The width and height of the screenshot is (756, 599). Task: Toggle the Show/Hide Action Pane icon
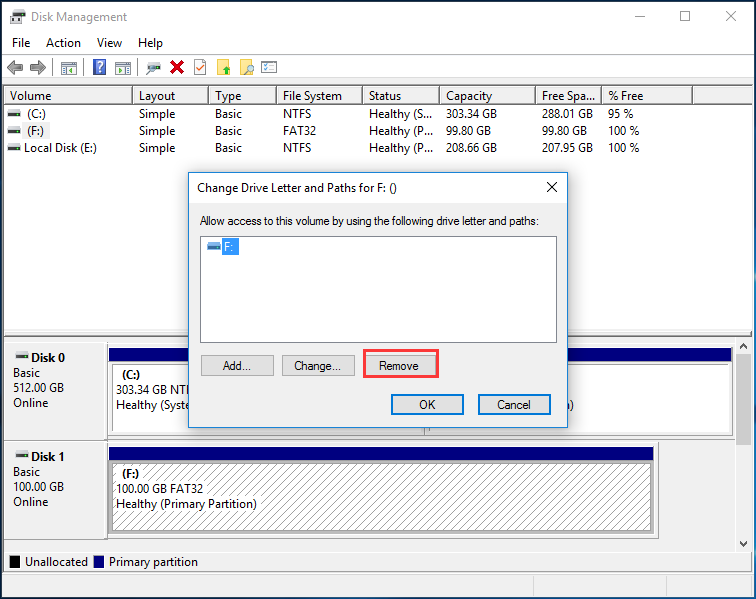click(x=123, y=68)
